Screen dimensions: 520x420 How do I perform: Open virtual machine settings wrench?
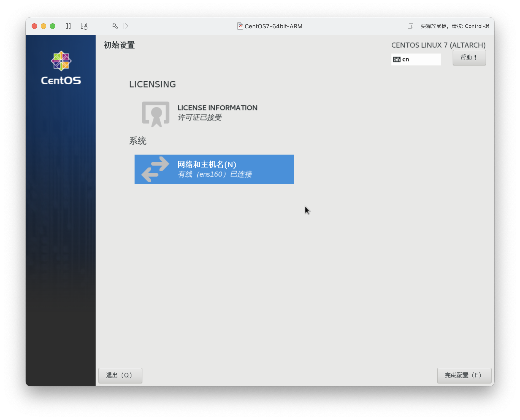click(x=115, y=26)
